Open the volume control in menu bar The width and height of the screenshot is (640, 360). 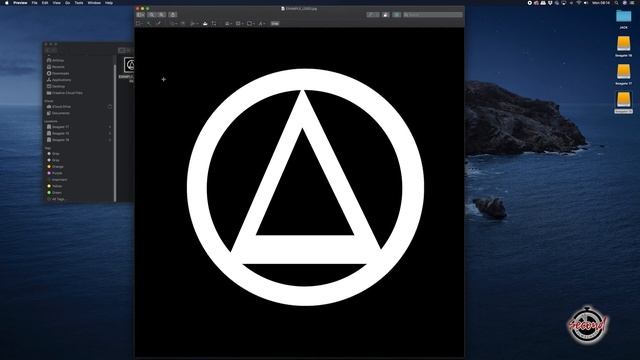point(586,3)
